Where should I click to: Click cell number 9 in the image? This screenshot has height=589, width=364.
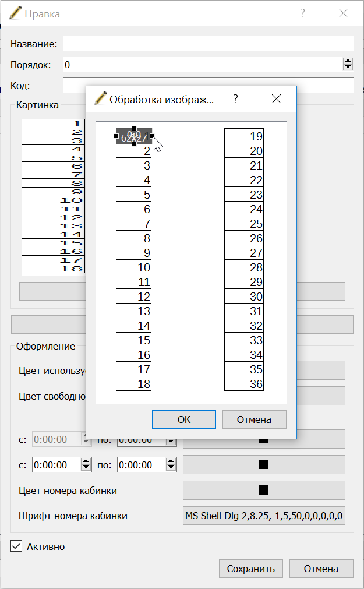[x=134, y=252]
